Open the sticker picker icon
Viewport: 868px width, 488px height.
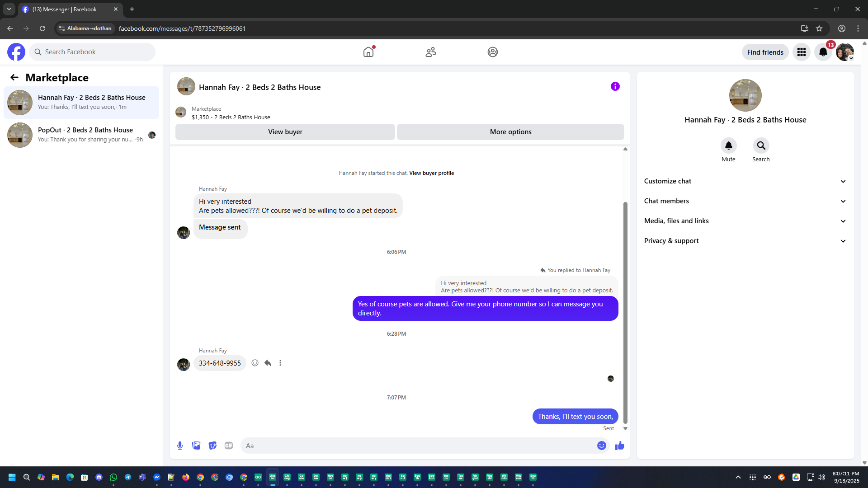(212, 446)
